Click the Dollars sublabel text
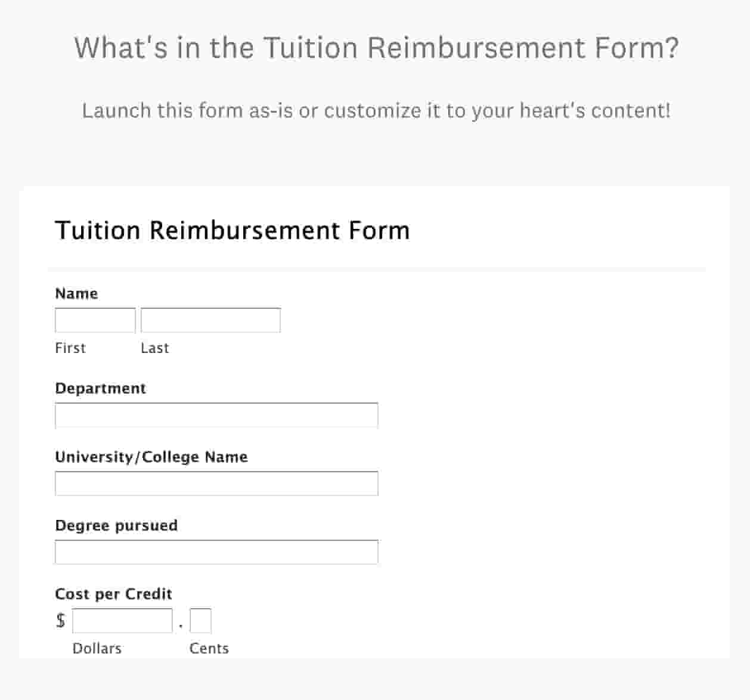This screenshot has width=750, height=700. click(97, 648)
